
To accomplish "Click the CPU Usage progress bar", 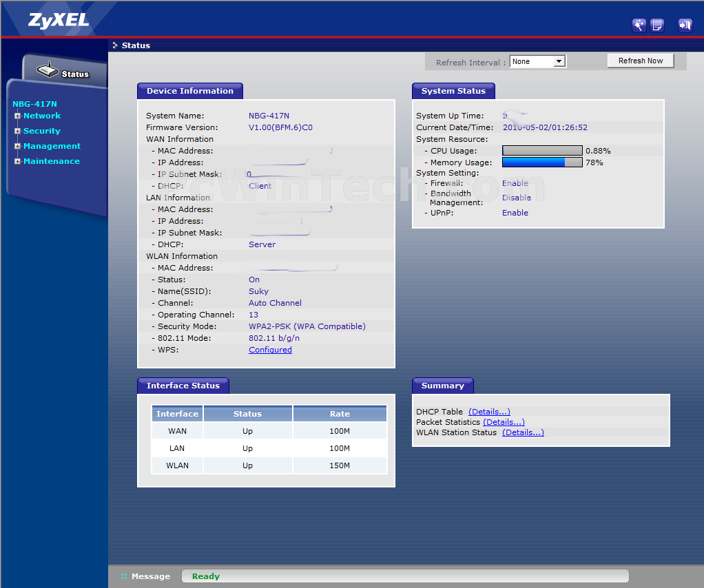I will pyautogui.click(x=542, y=150).
